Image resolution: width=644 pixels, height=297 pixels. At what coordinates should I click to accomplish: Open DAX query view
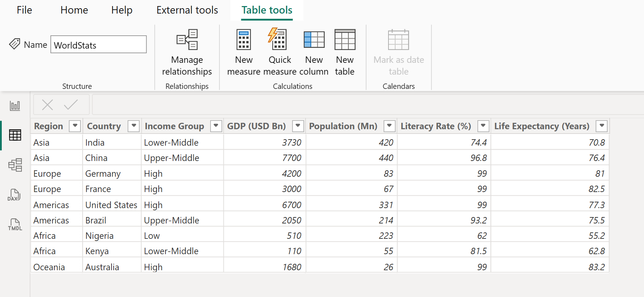[14, 195]
